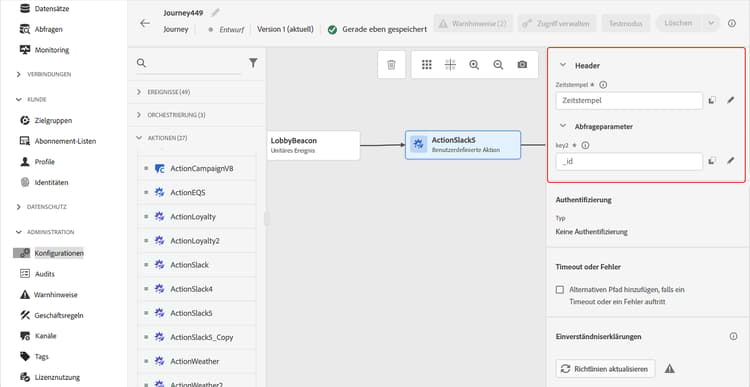
Task: Click the Zielgruppen sidebar icon
Action: tap(24, 120)
